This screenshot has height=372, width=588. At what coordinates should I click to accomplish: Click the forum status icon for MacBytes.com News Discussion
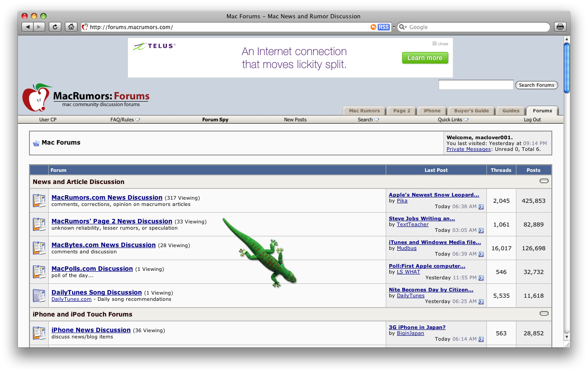[39, 248]
